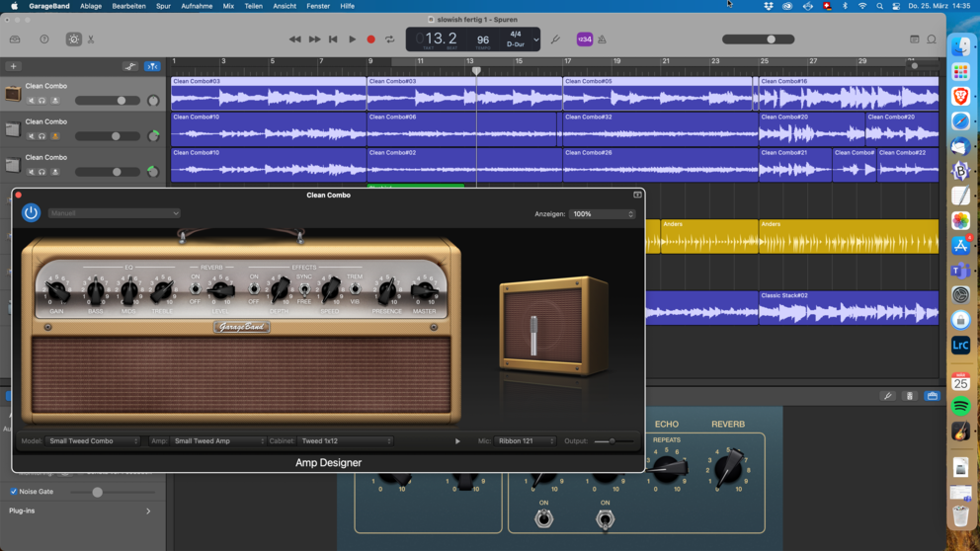Open the tuner fork icon
980x551 pixels.
[x=555, y=39]
